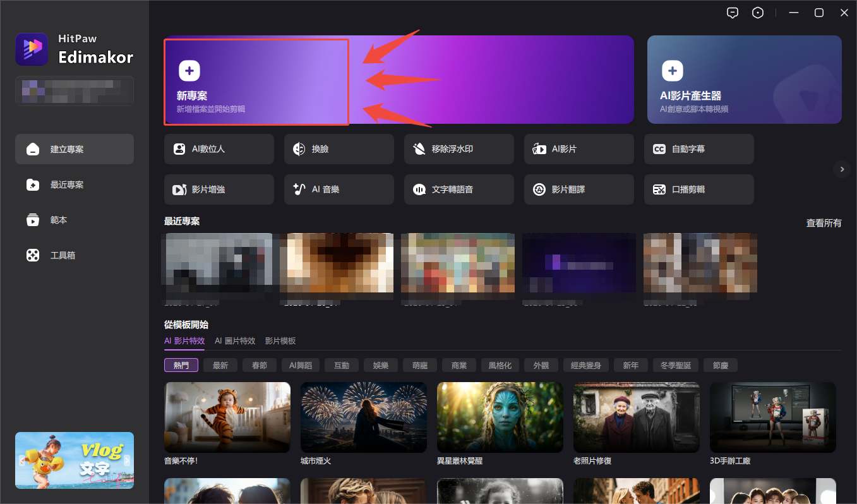Open the 城市煙火 template thumbnail
The height and width of the screenshot is (504, 857).
(x=363, y=417)
